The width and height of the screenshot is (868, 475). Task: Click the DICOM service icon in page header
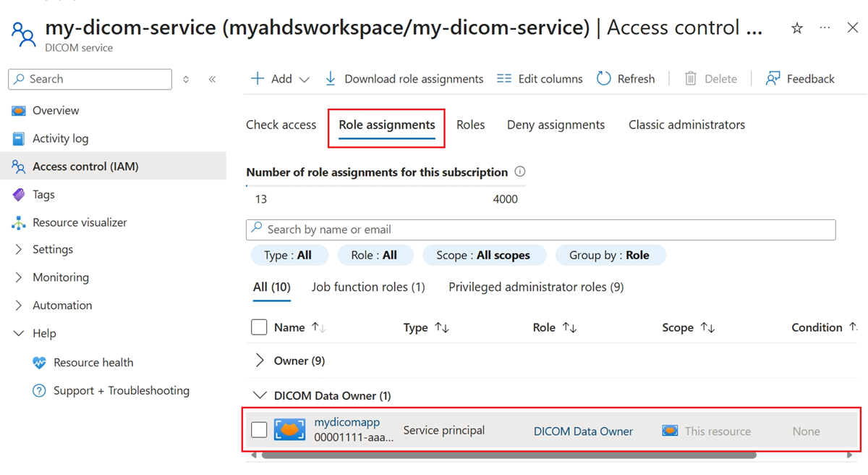coord(23,34)
